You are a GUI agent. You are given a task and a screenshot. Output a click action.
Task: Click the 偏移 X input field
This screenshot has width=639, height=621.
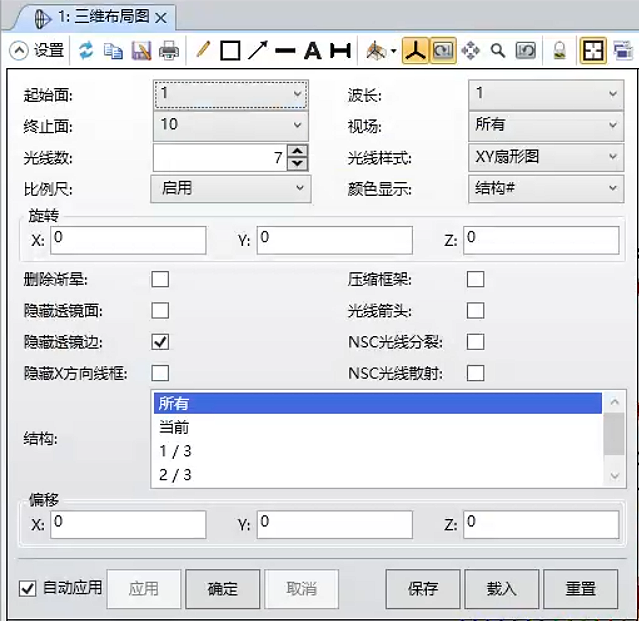[128, 525]
